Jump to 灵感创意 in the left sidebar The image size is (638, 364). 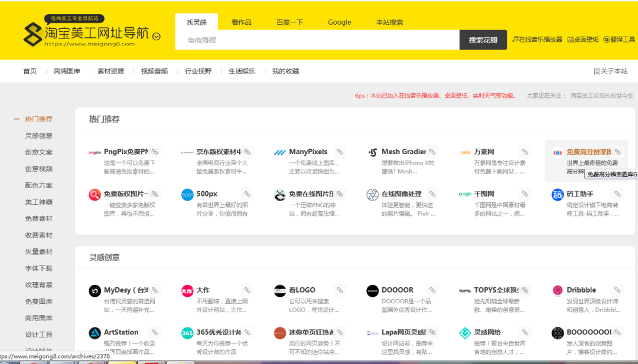(38, 136)
